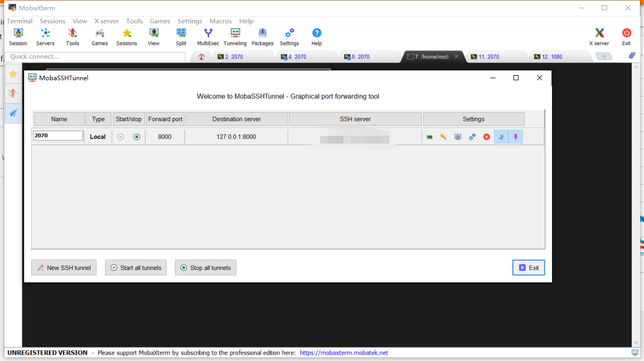Toggle the running man autostart icon

[x=501, y=137]
